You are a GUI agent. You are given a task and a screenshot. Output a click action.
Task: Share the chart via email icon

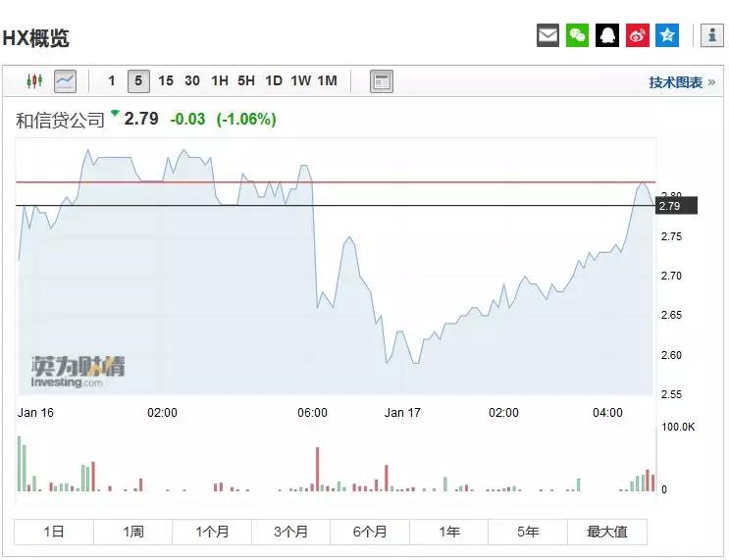[547, 36]
